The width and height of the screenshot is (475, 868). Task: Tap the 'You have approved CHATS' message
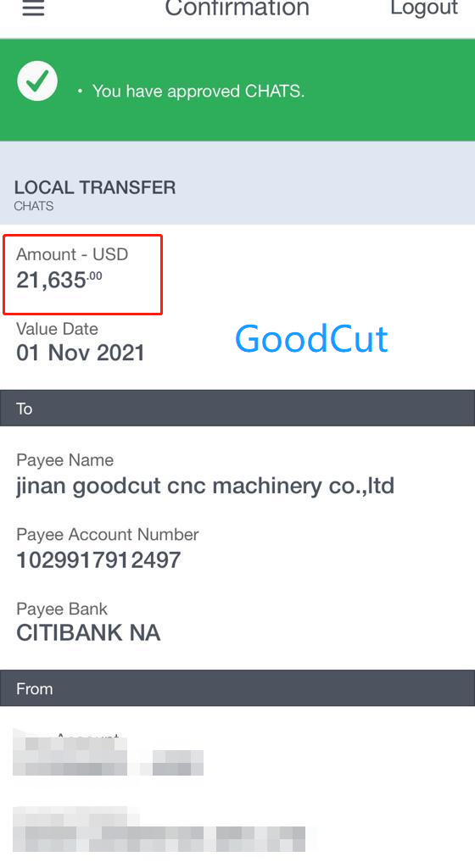198,91
